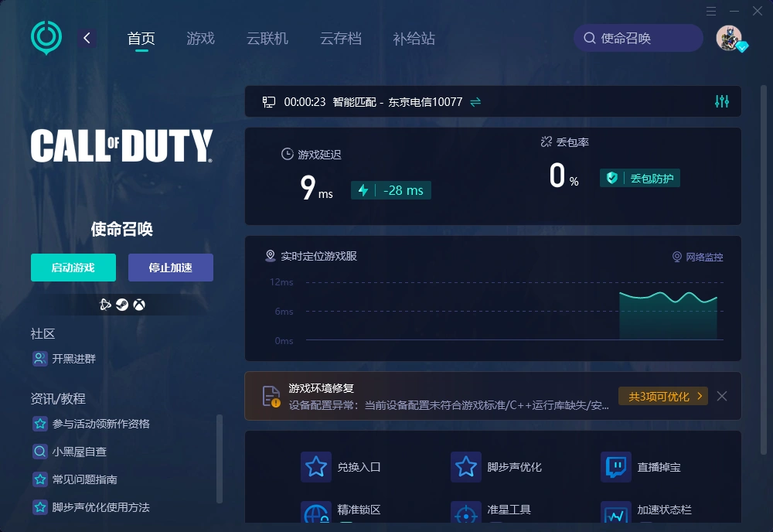
Task: Click the left sidebar scrollbar
Action: pos(220,459)
